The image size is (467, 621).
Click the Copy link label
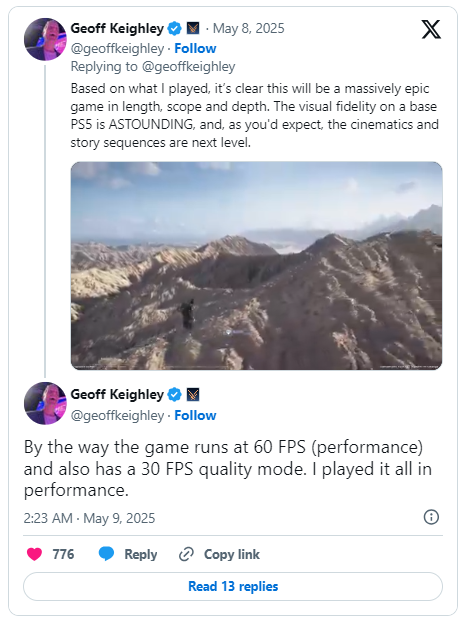coord(232,554)
